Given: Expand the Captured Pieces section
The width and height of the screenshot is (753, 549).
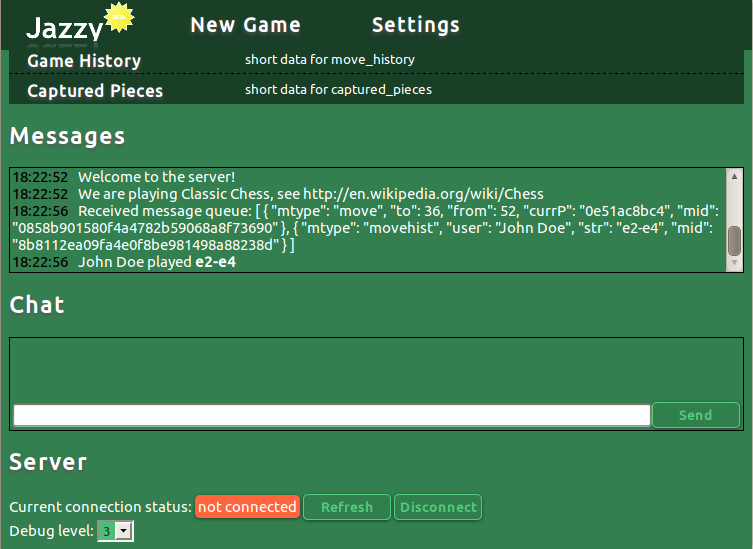Looking at the screenshot, I should 95,91.
